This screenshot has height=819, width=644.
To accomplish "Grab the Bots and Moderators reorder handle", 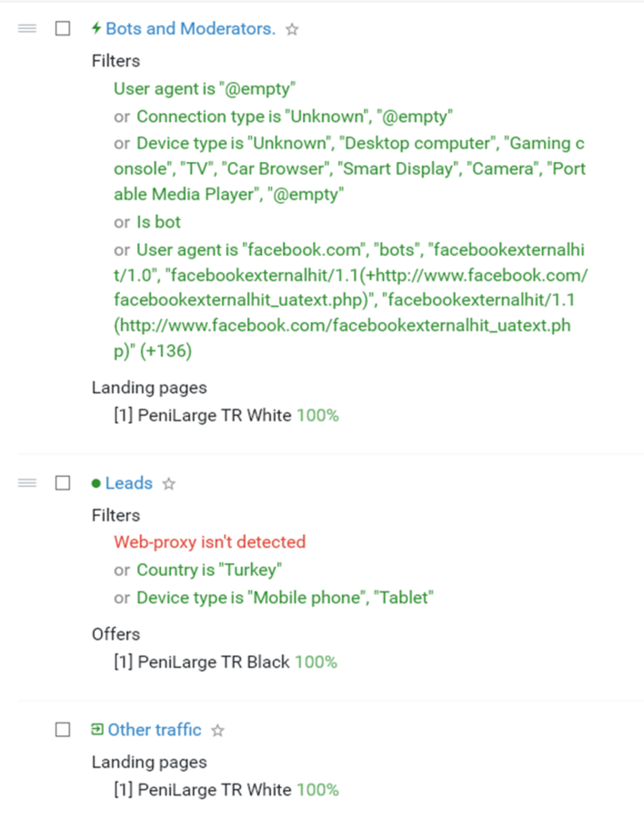I will click(x=27, y=29).
